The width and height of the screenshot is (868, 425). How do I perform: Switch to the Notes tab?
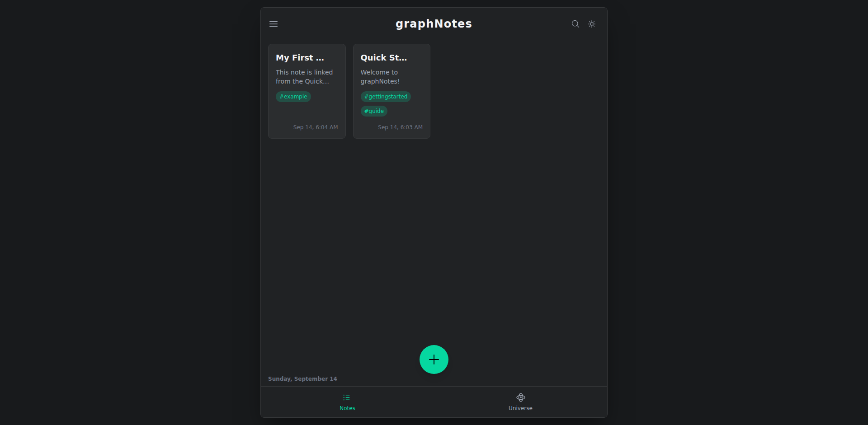pos(347,402)
